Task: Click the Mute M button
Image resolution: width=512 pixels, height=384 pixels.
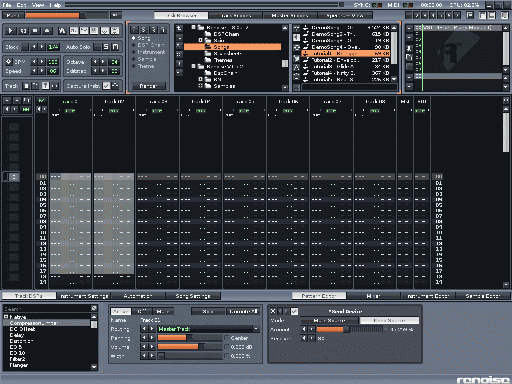Action: pos(115,47)
